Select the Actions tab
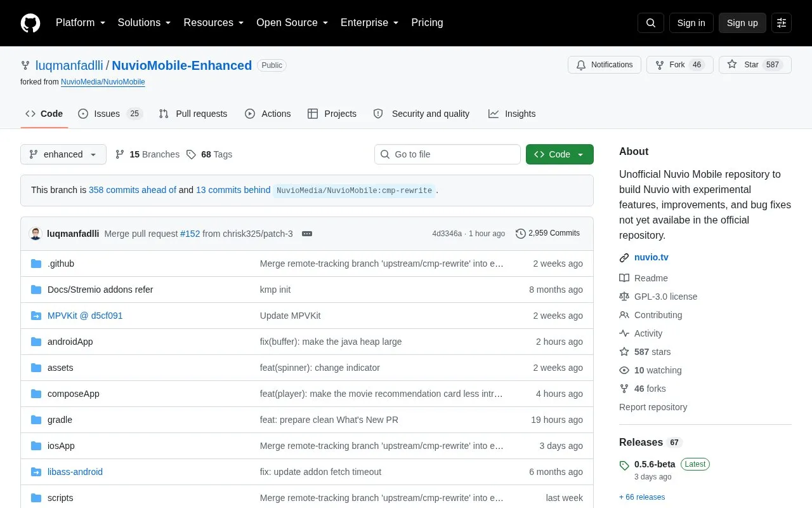Screen dimensions: 812x508 click(268, 114)
